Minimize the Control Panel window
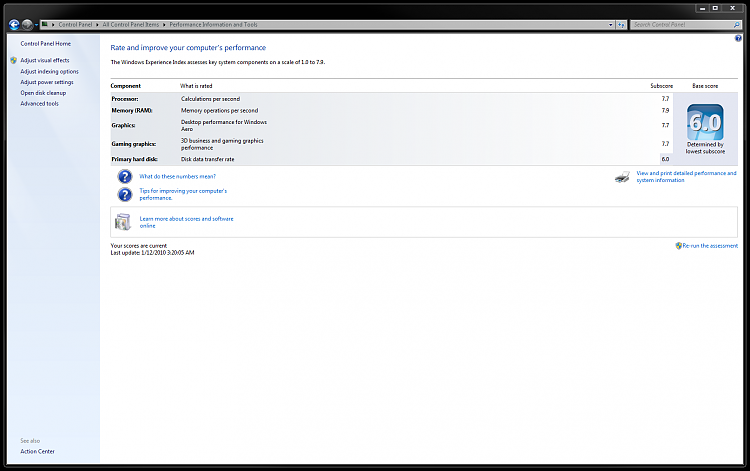This screenshot has height=471, width=750. pyautogui.click(x=702, y=8)
